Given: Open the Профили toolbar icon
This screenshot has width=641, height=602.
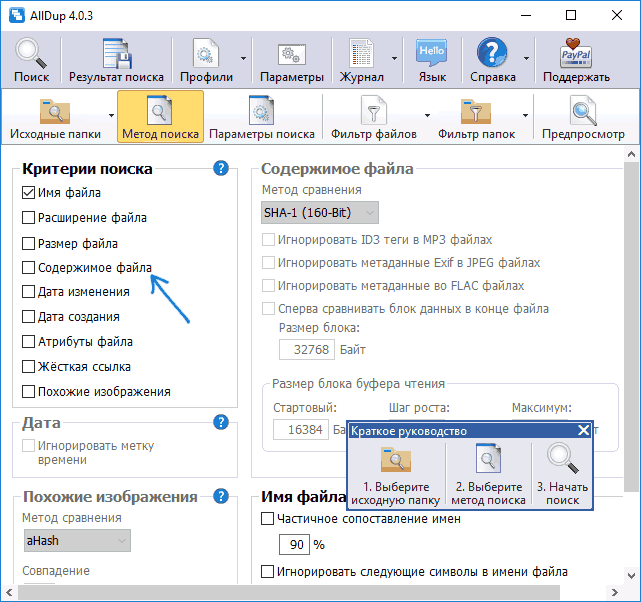Looking at the screenshot, I should 206,60.
